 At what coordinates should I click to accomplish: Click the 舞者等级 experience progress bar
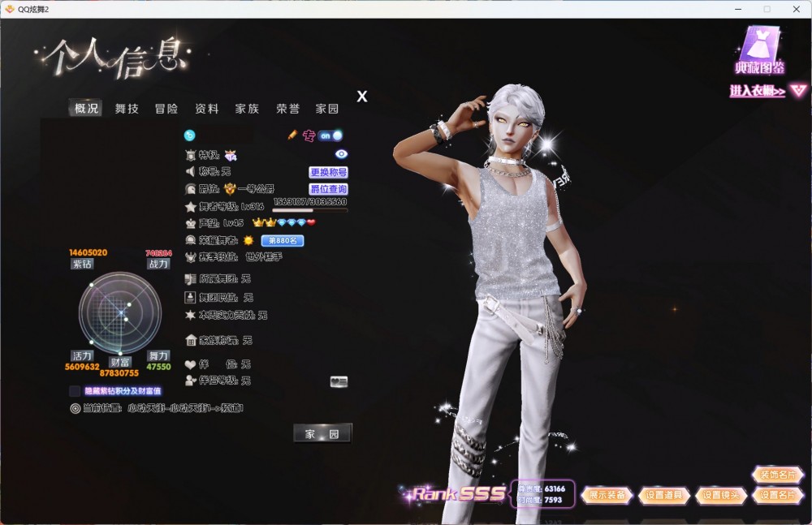coord(309,210)
